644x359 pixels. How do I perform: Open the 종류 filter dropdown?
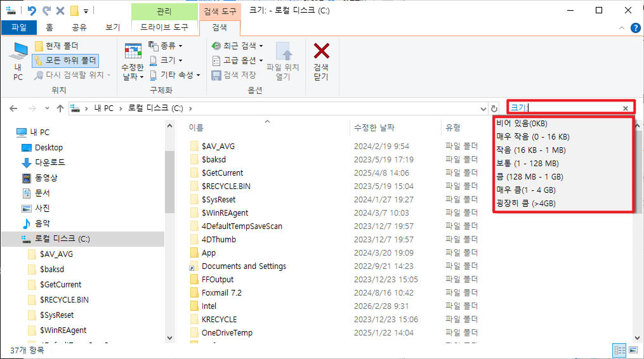pyautogui.click(x=166, y=46)
